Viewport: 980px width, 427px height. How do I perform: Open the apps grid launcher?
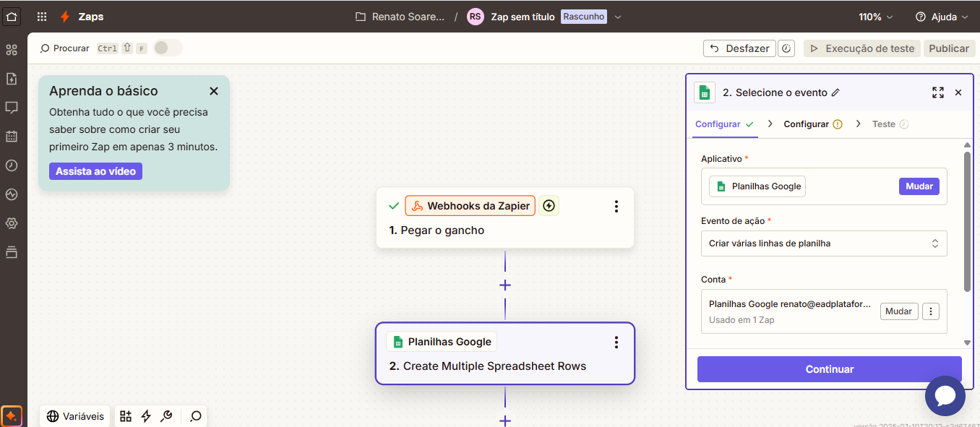(x=42, y=17)
